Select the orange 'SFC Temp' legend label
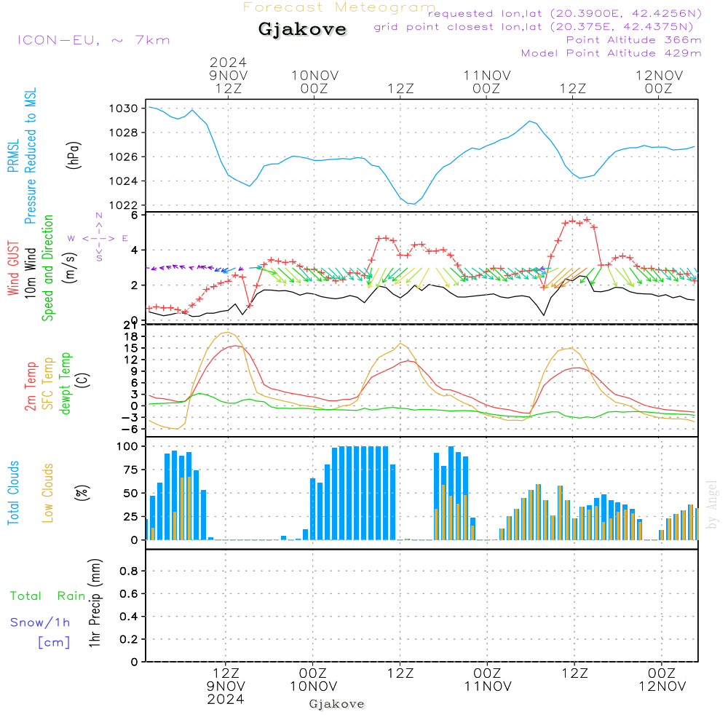 coord(48,384)
